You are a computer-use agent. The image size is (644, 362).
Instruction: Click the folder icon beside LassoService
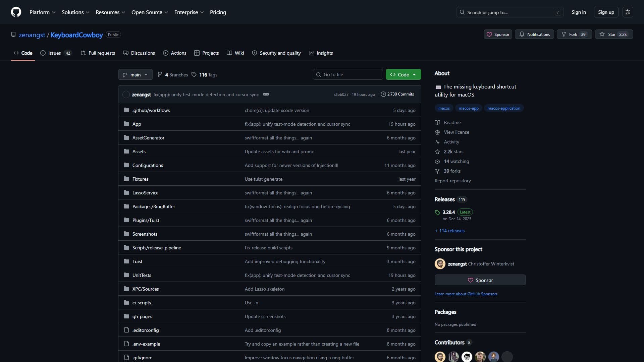(x=126, y=193)
